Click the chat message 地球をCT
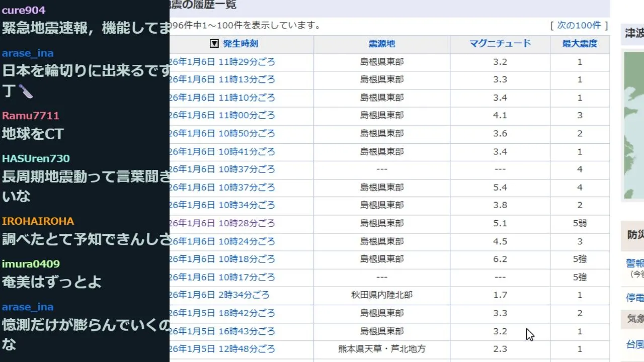Viewport: 644px width, 362px height. pos(33,134)
